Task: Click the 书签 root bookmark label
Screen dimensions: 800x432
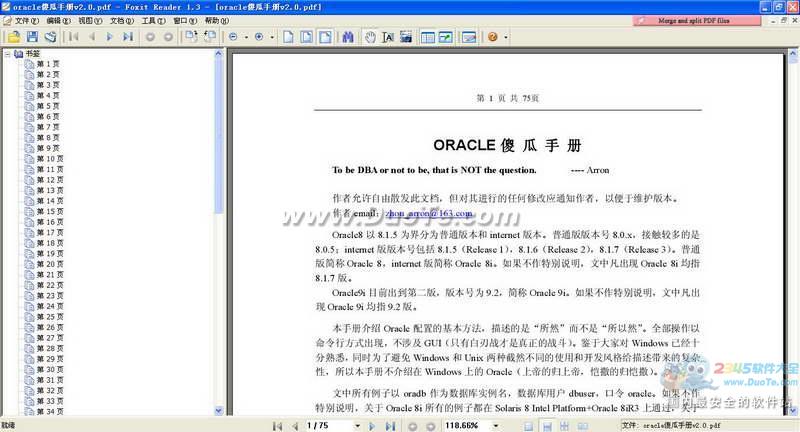Action: pos(33,54)
